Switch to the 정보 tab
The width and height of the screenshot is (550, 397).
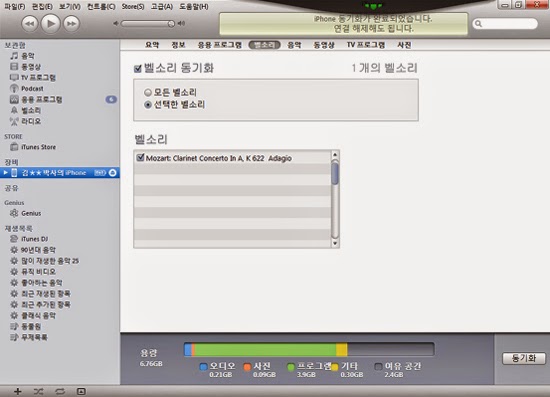click(x=178, y=45)
